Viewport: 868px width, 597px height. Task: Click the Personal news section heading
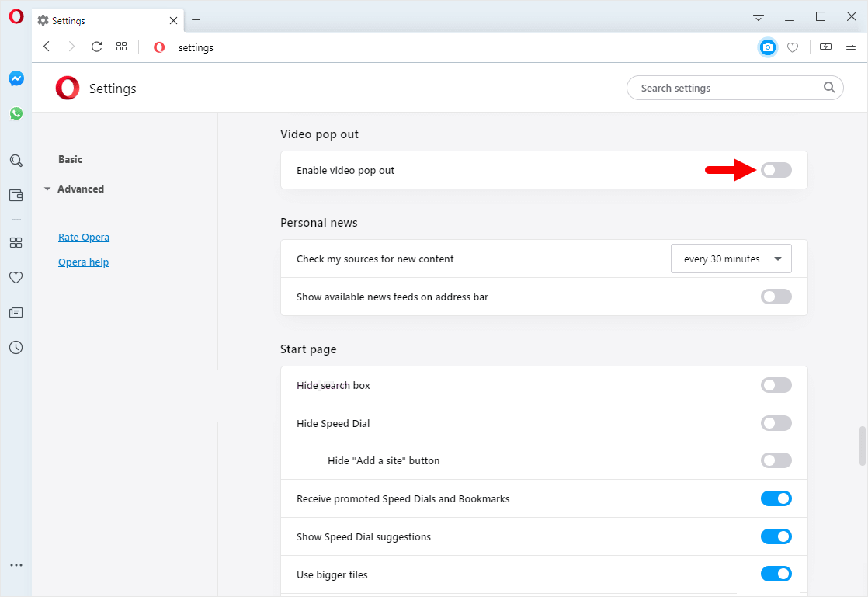tap(319, 223)
